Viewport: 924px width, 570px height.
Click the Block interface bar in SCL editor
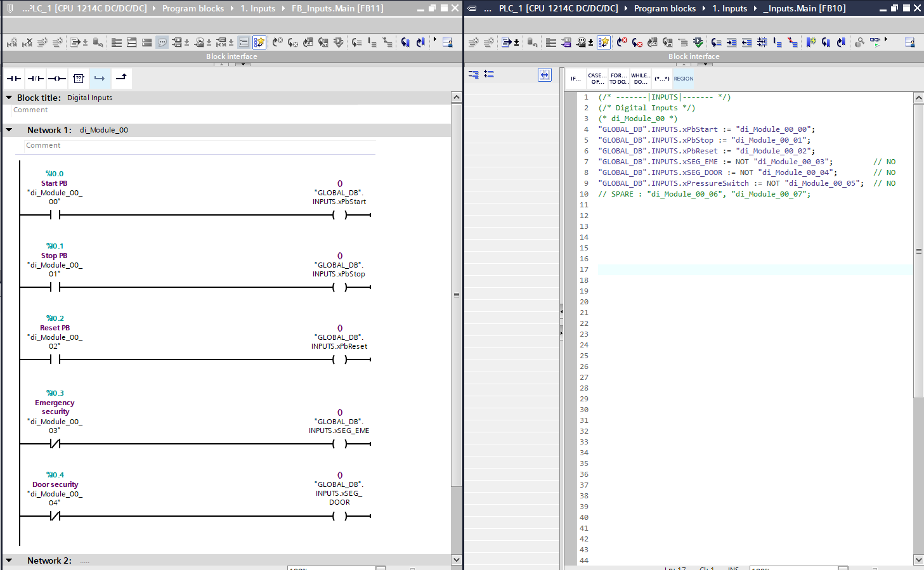click(693, 56)
